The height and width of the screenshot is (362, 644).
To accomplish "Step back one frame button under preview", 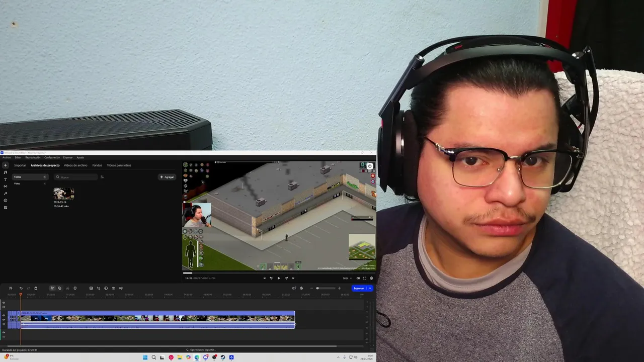I will tap(272, 278).
